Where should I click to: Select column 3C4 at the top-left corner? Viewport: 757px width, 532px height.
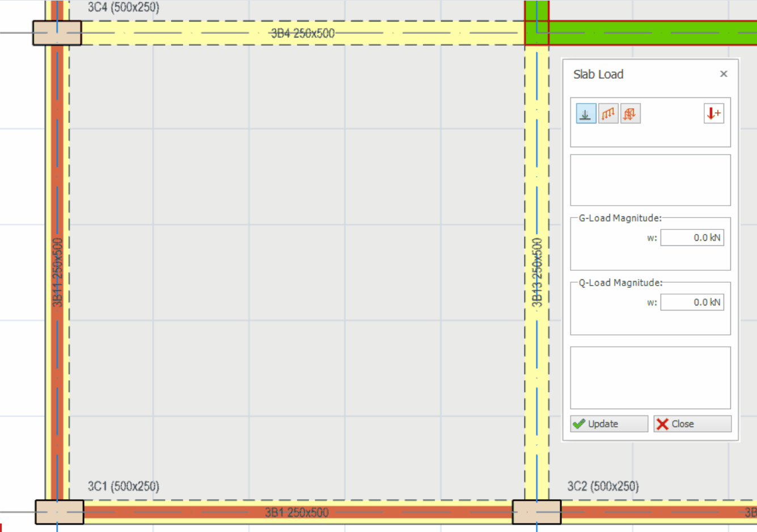click(x=57, y=33)
